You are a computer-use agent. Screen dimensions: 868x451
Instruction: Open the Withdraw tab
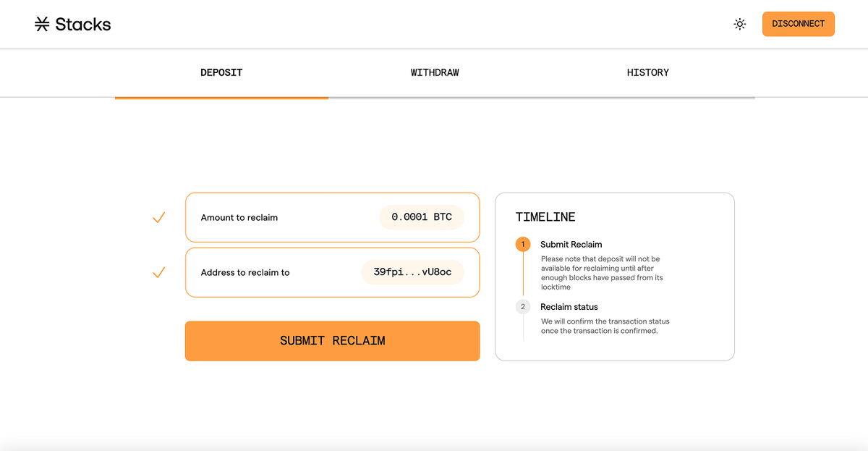click(435, 72)
